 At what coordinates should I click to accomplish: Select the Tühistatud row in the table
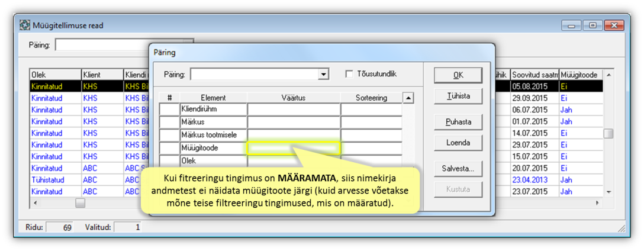89,180
